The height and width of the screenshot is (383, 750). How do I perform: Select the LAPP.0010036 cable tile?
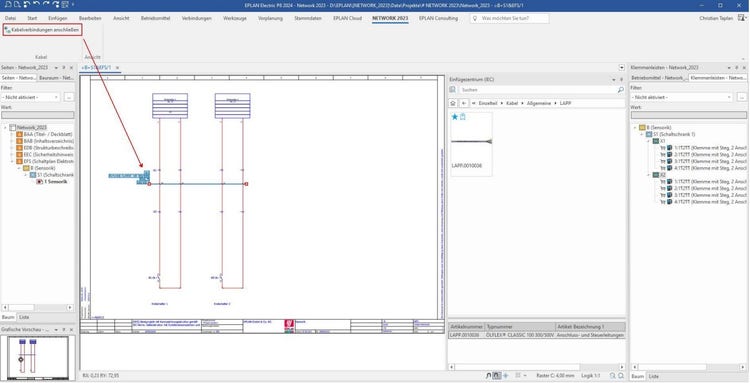tap(471, 144)
